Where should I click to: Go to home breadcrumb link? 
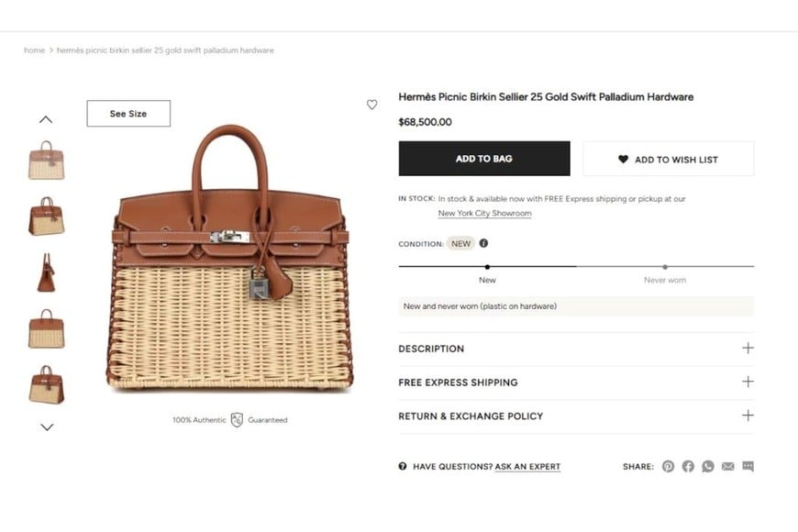[x=34, y=50]
